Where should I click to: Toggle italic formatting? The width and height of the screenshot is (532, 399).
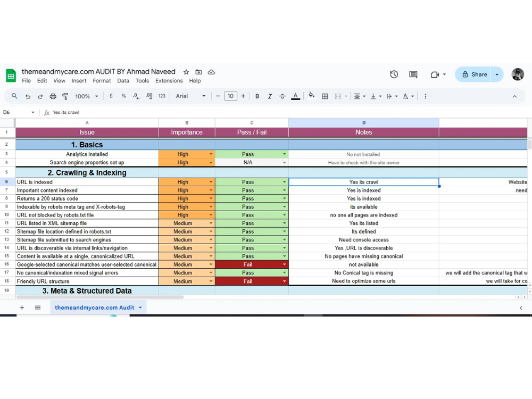270,96
